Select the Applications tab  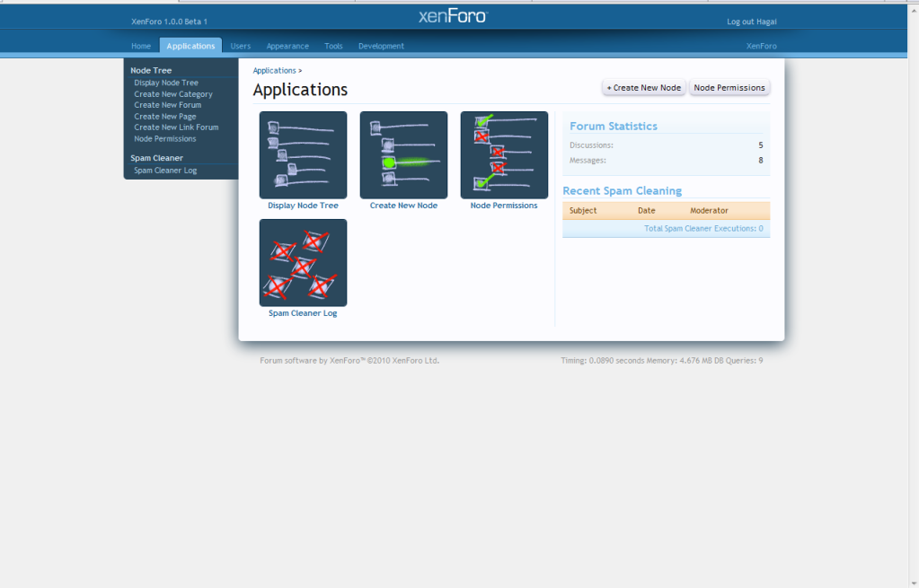(190, 46)
